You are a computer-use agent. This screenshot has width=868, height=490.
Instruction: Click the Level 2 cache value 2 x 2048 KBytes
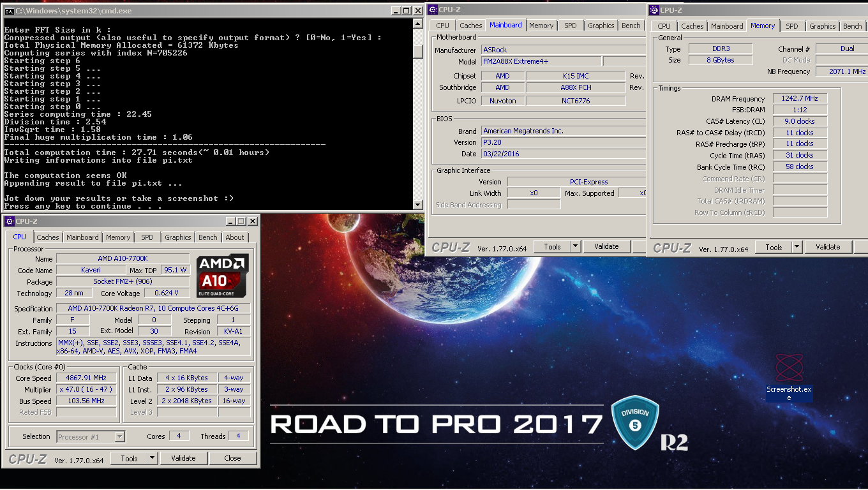tap(188, 401)
